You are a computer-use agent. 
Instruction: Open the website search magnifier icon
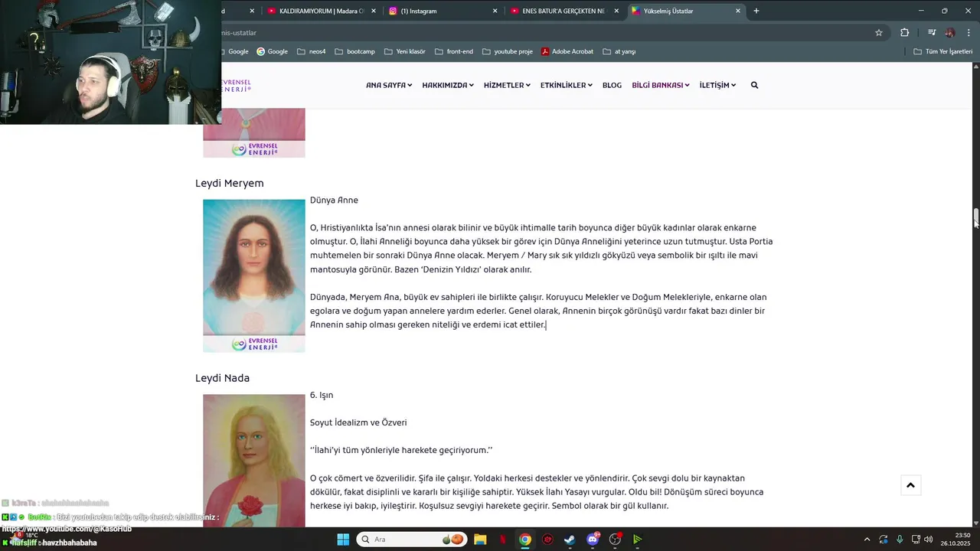click(754, 85)
